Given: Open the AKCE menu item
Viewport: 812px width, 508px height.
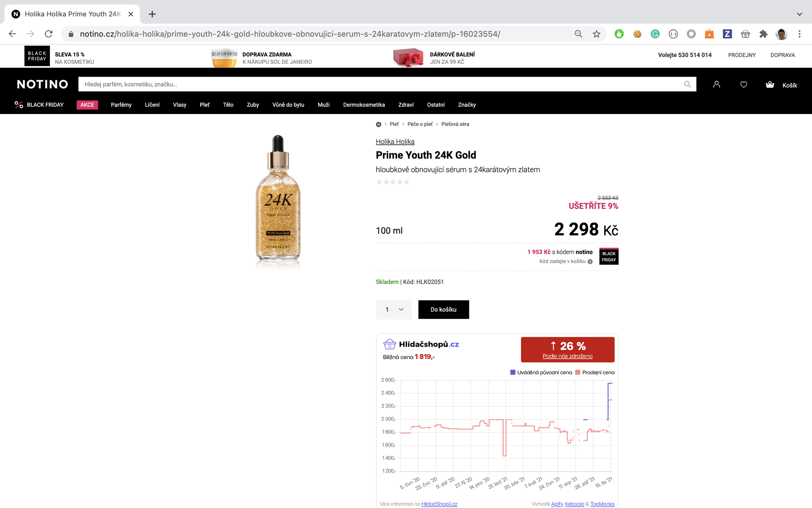Looking at the screenshot, I should [x=87, y=105].
